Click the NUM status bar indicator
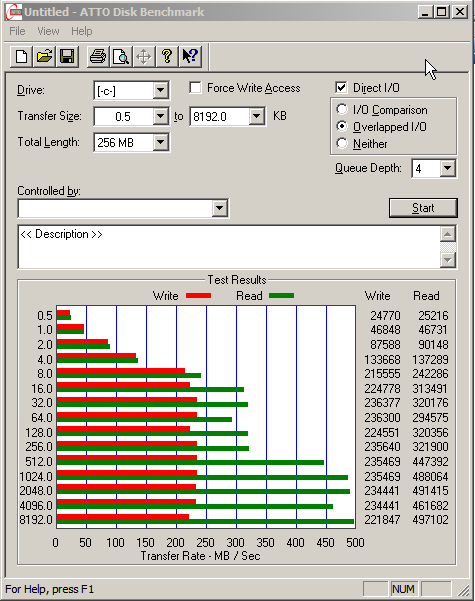Screen dimensions: 475x601 click(403, 589)
